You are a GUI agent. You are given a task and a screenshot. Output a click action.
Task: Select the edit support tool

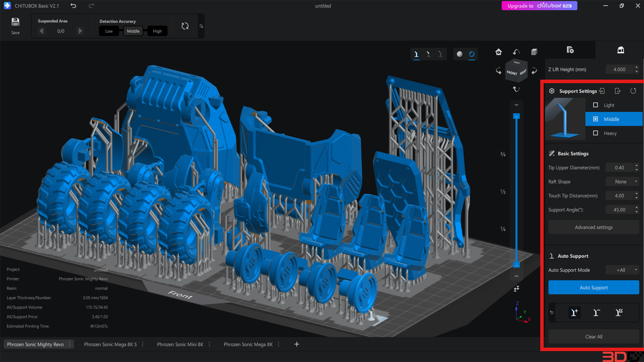click(x=619, y=313)
